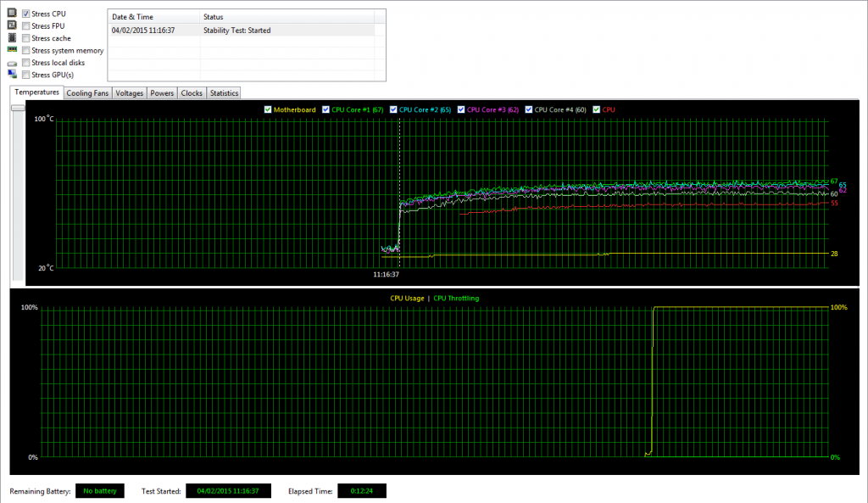The width and height of the screenshot is (868, 503).
Task: Open the Powers tab
Action: (162, 93)
